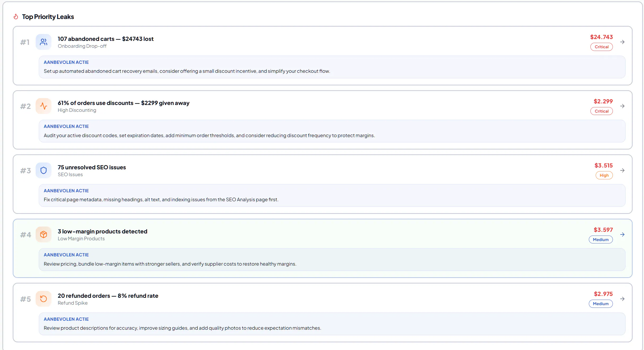Click the shield icon for SEO Issues
The width and height of the screenshot is (644, 350).
click(x=44, y=170)
